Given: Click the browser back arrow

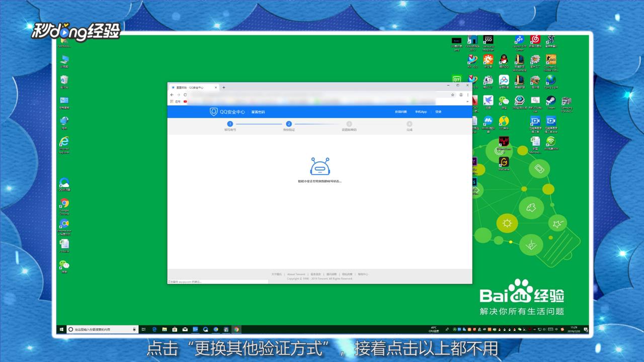Looking at the screenshot, I should tap(172, 95).
